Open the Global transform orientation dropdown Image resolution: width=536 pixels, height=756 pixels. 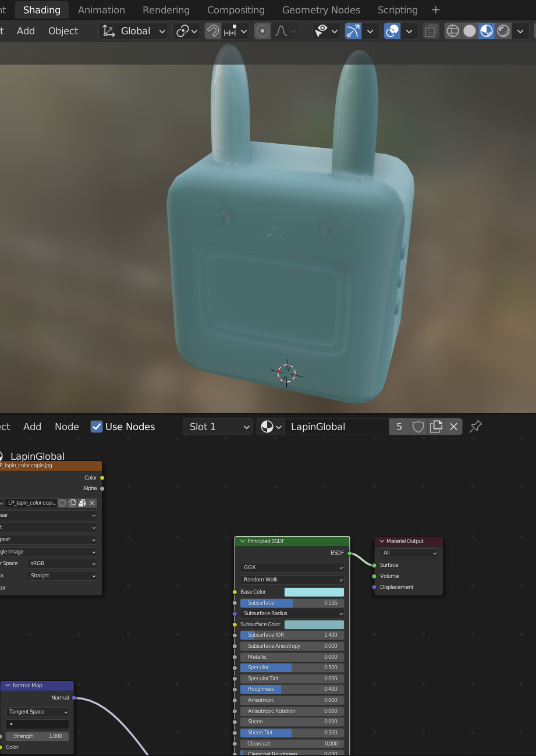tap(133, 31)
